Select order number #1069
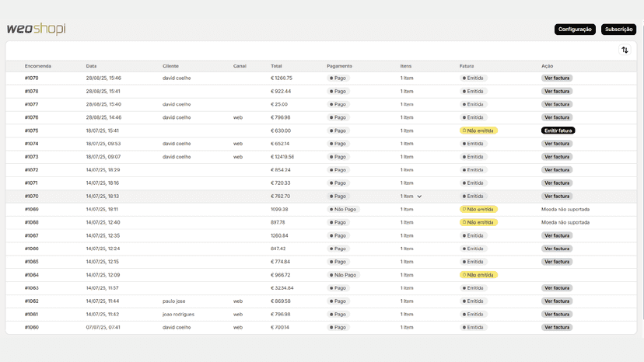Image resolution: width=644 pixels, height=362 pixels. [32, 209]
